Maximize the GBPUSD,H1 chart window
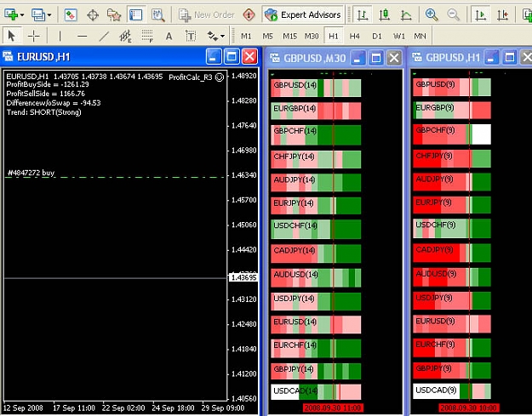 (x=510, y=58)
